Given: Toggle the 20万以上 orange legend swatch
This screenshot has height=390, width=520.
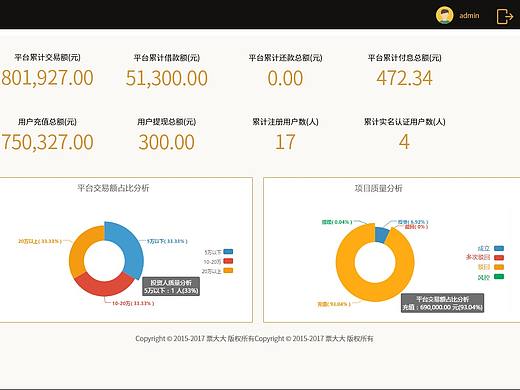Looking at the screenshot, I should 228,270.
